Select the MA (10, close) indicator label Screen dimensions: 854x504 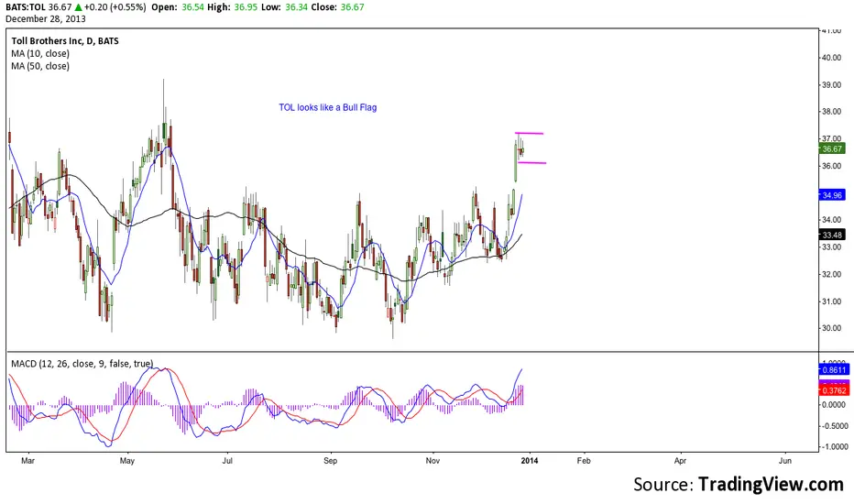coord(40,53)
